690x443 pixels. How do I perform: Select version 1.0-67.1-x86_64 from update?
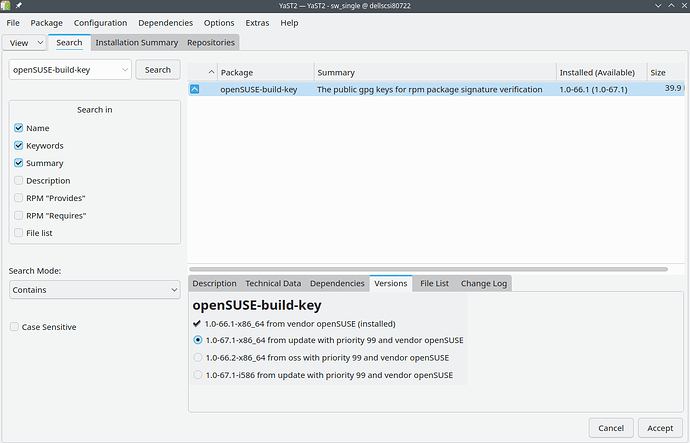click(198, 340)
